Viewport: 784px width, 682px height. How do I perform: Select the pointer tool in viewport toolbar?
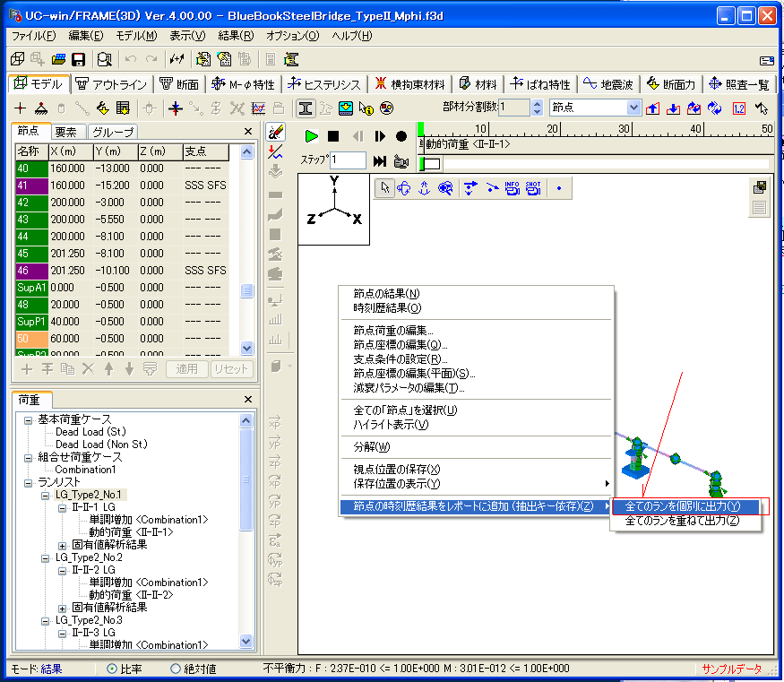[x=384, y=188]
